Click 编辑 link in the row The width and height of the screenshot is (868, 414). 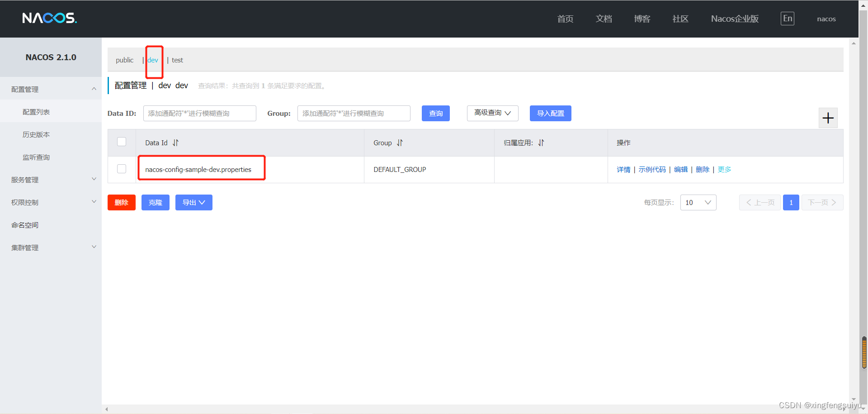pyautogui.click(x=681, y=169)
